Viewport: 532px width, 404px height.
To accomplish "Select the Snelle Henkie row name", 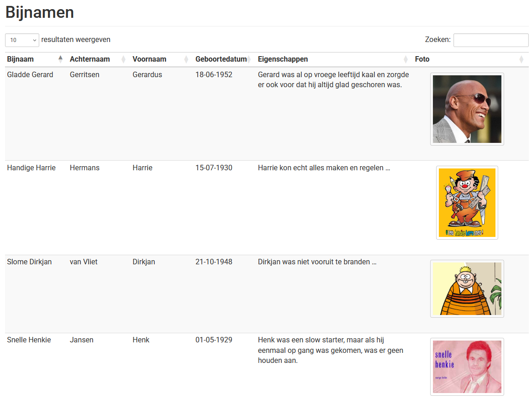I will (29, 340).
